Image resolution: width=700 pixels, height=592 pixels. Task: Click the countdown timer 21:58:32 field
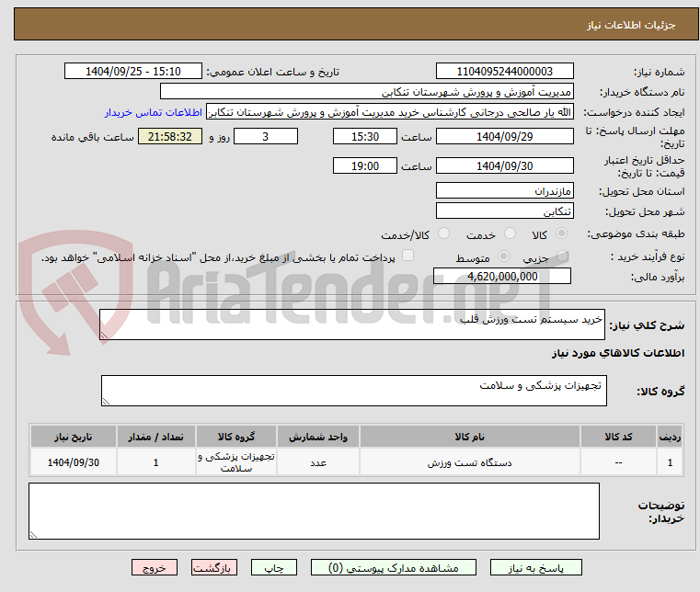170,137
